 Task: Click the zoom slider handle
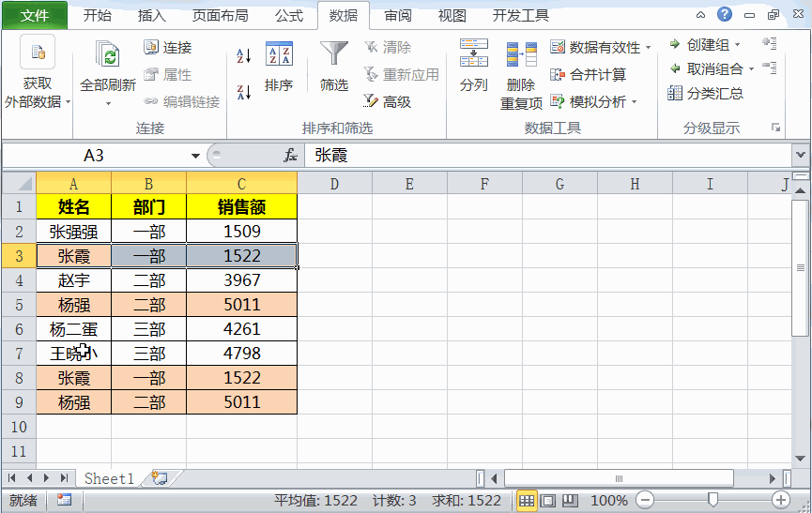[713, 500]
